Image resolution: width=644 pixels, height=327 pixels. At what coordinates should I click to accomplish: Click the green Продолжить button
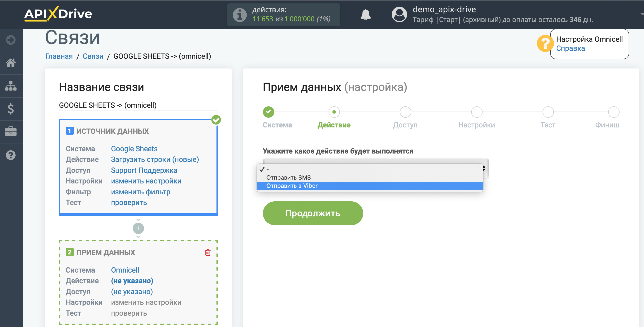coord(313,213)
